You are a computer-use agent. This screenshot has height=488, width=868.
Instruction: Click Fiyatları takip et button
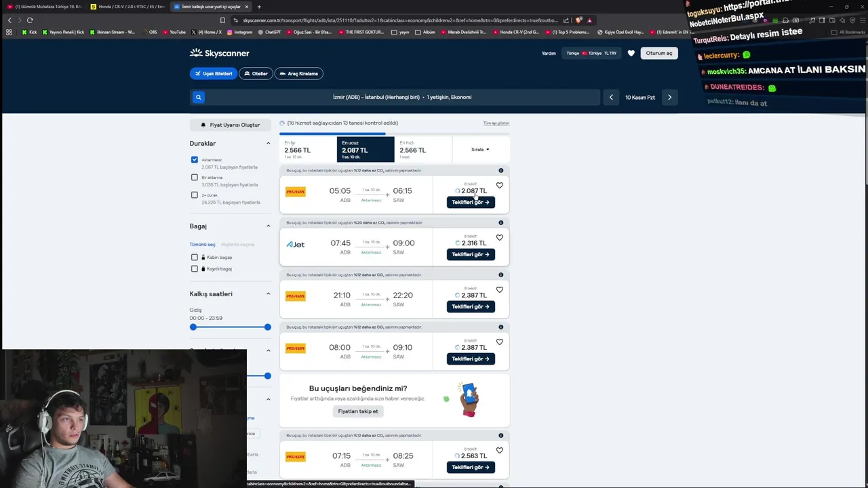[x=358, y=411]
